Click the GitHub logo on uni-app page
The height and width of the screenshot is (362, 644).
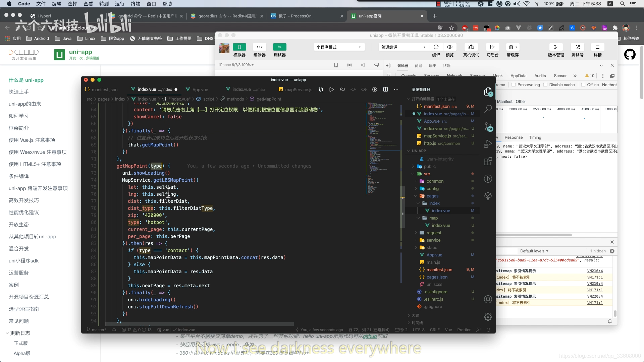tap(630, 54)
